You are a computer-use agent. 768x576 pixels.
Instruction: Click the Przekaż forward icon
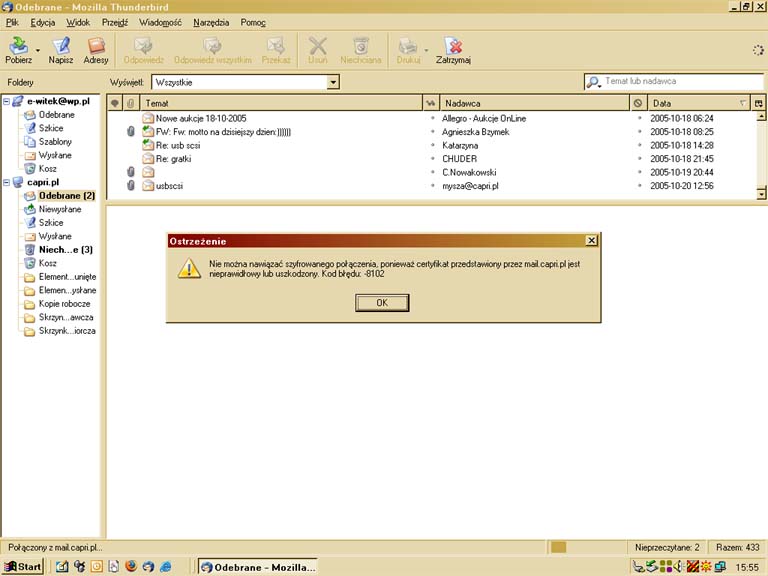click(x=276, y=46)
